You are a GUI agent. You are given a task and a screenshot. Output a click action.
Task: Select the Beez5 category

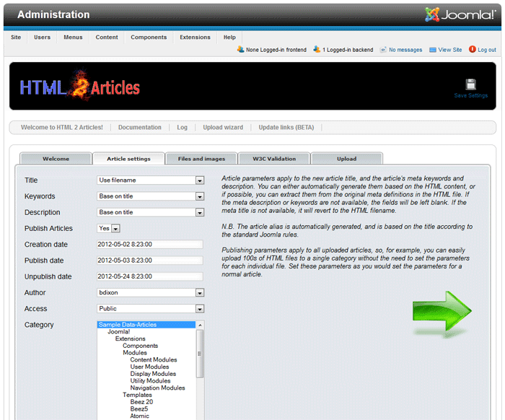139,409
